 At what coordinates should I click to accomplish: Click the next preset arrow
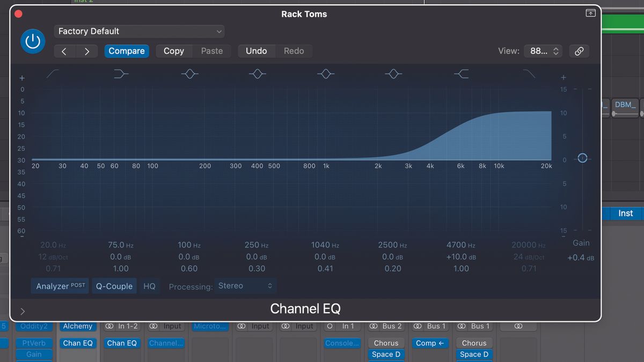pos(87,51)
